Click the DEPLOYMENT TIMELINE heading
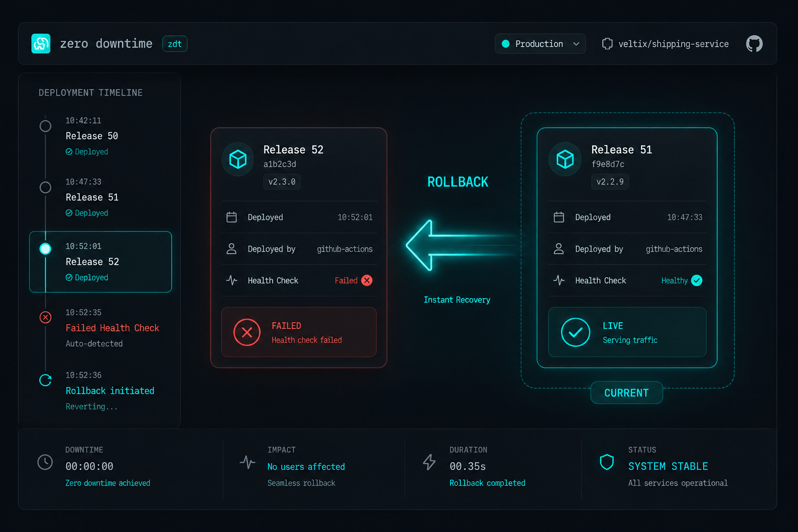This screenshot has width=798, height=532. click(x=90, y=92)
